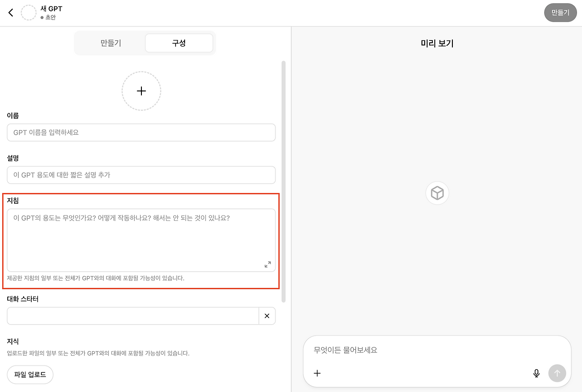The height and width of the screenshot is (392, 582).
Task: Click the 만들기 button to create the GPT
Action: (x=560, y=12)
